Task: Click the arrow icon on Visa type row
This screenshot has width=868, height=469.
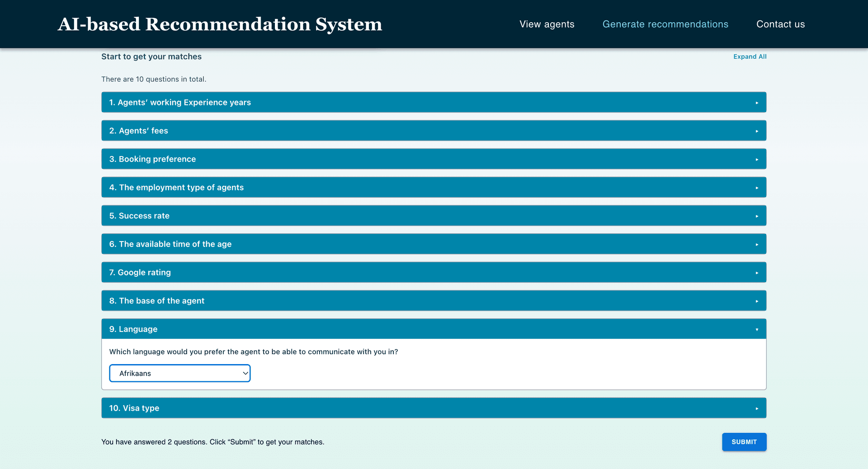Action: coord(757,408)
